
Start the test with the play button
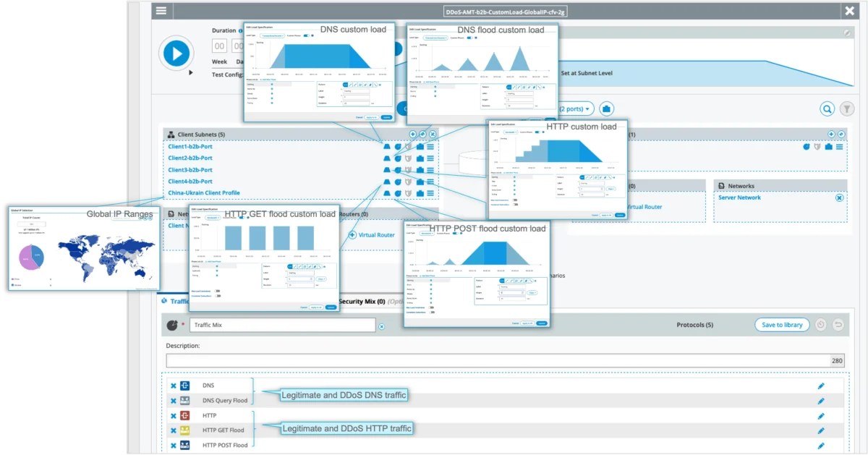[x=176, y=53]
